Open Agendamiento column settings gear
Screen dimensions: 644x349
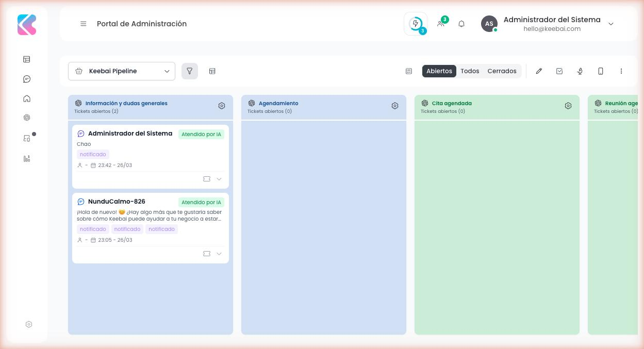click(395, 106)
